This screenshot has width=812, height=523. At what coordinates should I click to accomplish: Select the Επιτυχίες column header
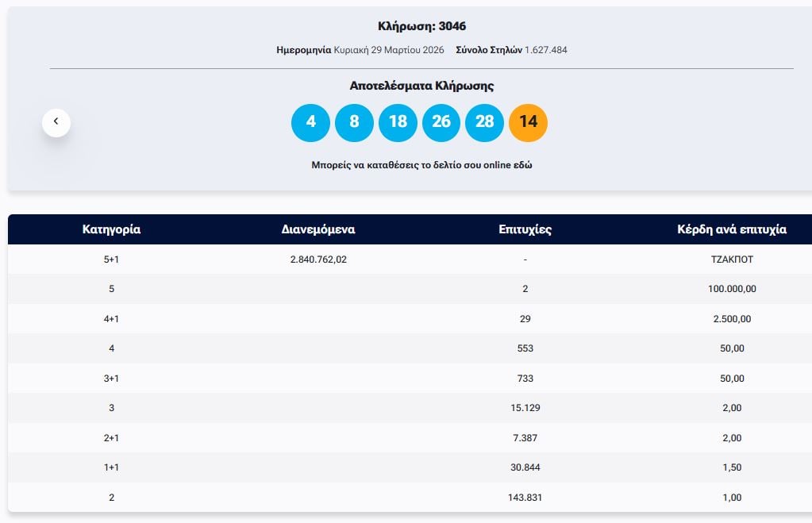[525, 229]
